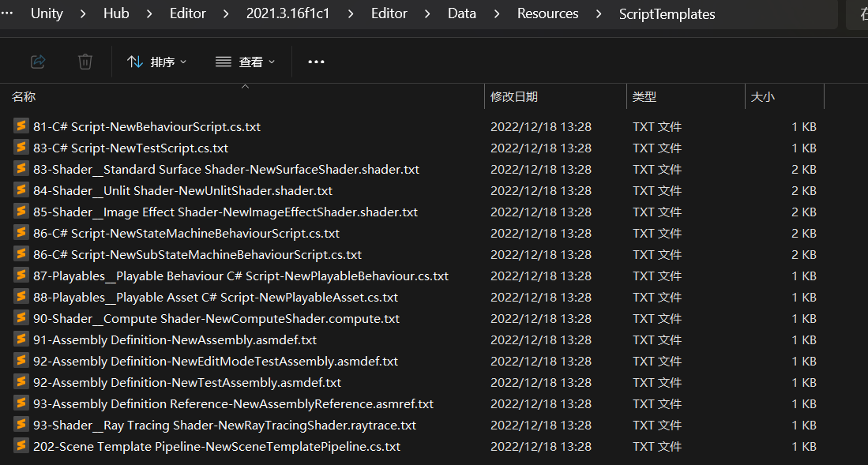This screenshot has height=465, width=868.
Task: Click icon of NewPlayableAsset.cs.txt file
Action: 21,296
